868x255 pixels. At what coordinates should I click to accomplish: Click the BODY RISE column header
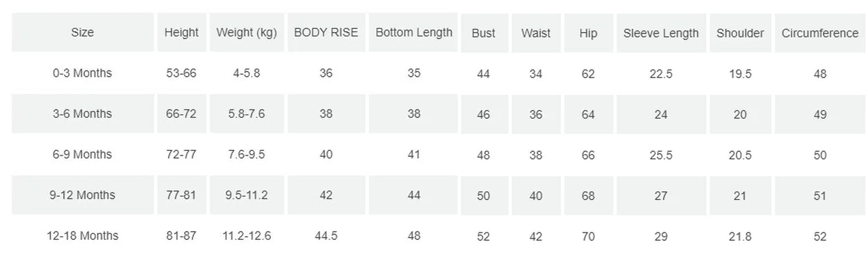(326, 32)
